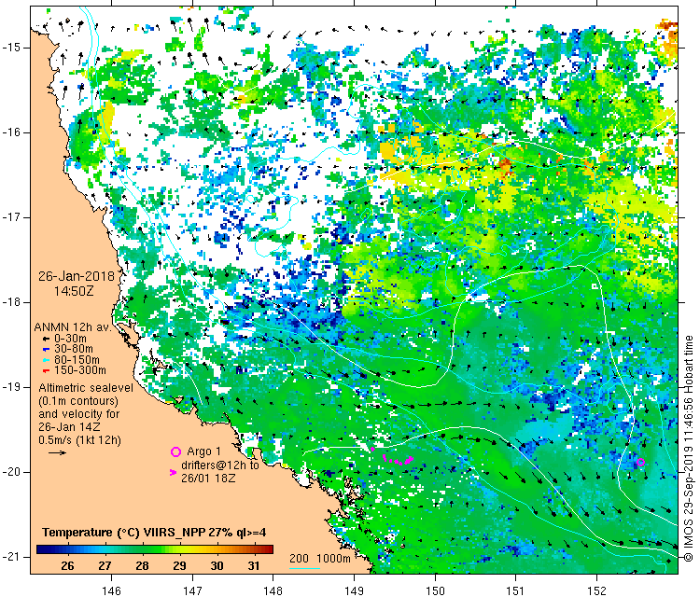Click latitude axis label -17
The image size is (700, 597).
[10, 217]
